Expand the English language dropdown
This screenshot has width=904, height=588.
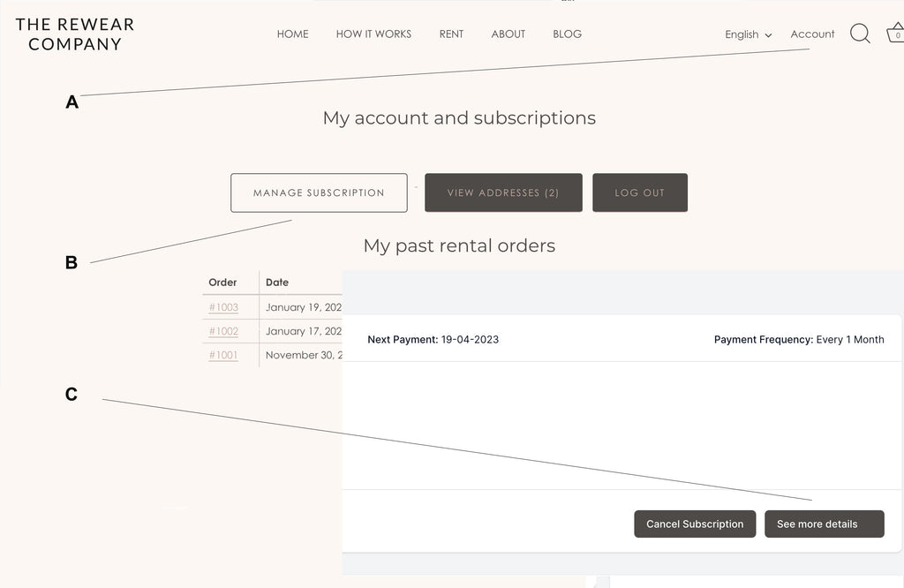coord(748,34)
